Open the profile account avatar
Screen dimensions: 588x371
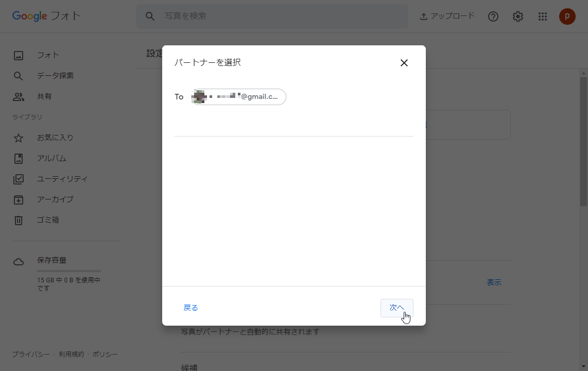click(567, 16)
